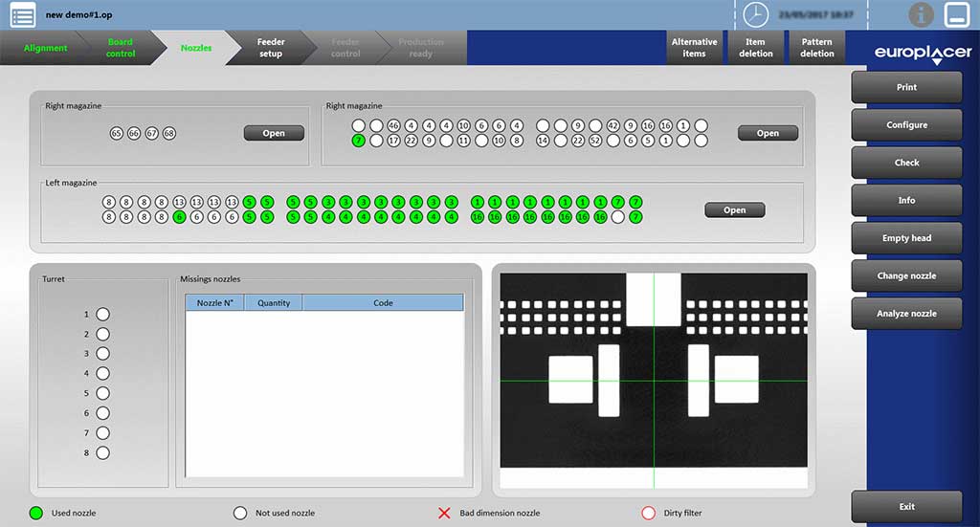Open the main menu list icon

[23, 14]
